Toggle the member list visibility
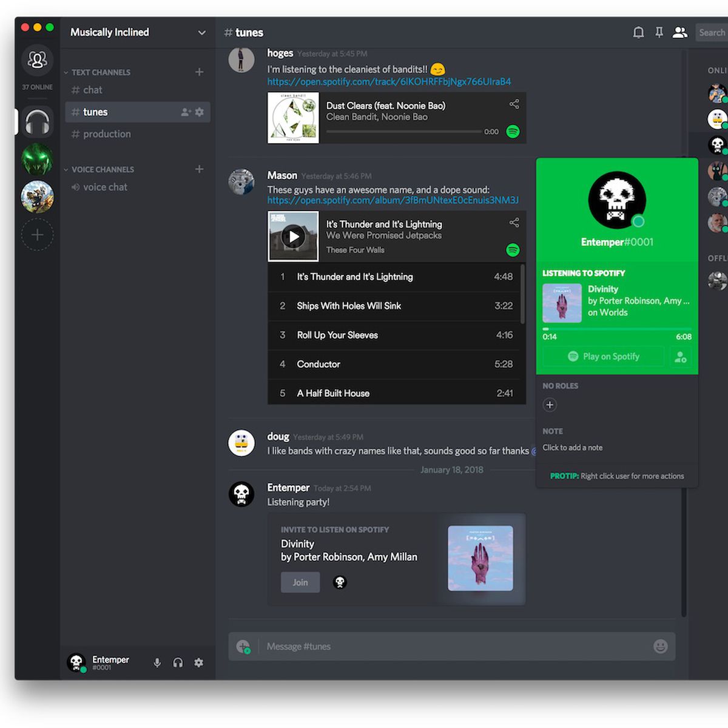The height and width of the screenshot is (728, 728). click(680, 32)
